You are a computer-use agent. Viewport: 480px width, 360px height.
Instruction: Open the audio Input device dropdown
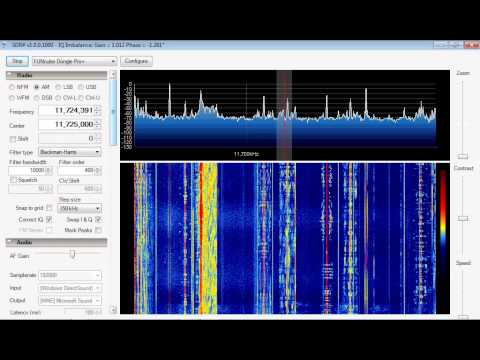tap(70, 288)
